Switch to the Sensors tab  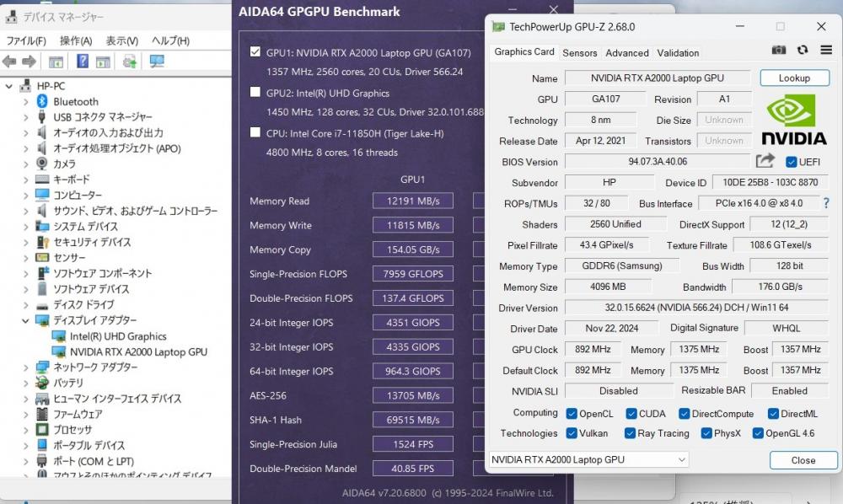pos(579,52)
